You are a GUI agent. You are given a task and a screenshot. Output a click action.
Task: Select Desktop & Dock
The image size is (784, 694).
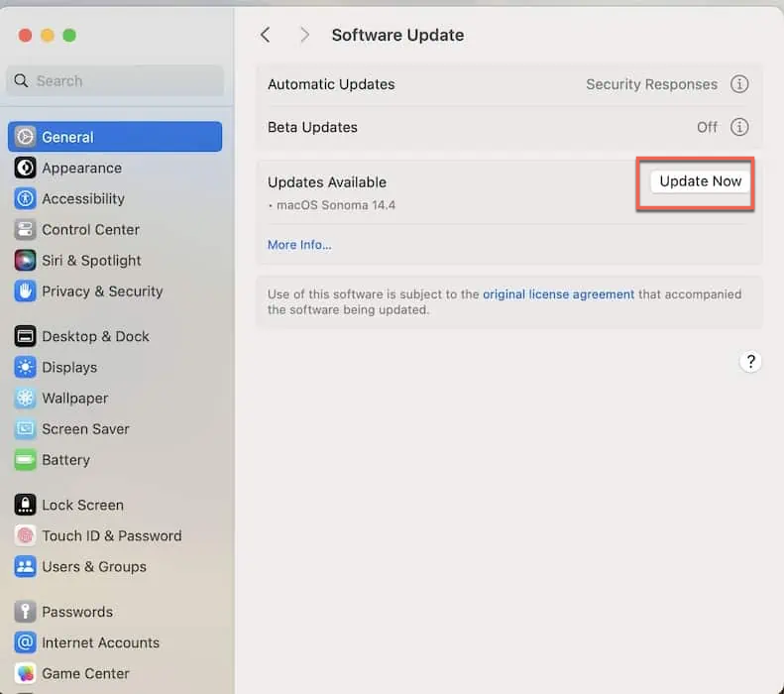tap(115, 336)
